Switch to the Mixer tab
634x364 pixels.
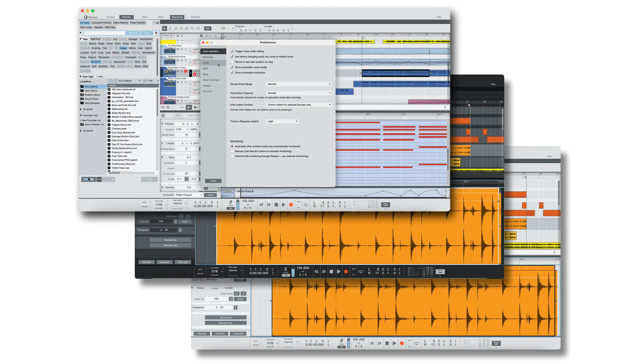145,17
